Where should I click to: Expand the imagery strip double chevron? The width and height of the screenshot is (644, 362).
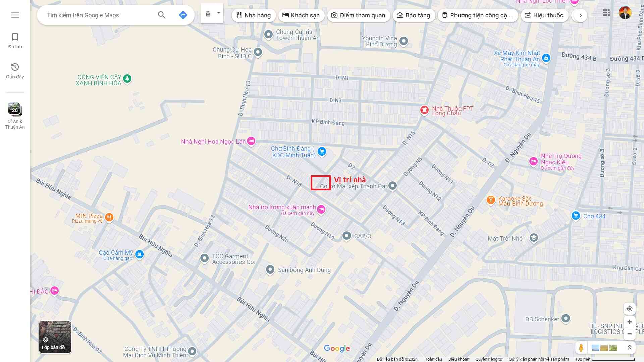pos(630,348)
